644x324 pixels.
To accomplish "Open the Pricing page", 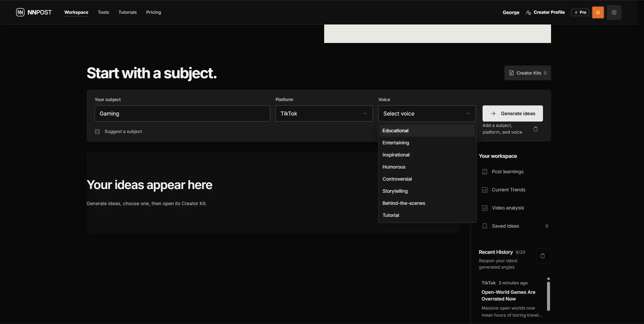I will tap(154, 12).
